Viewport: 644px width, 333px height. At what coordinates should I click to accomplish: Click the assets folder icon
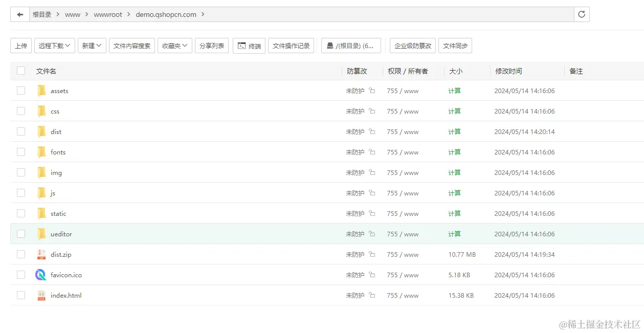(x=42, y=90)
